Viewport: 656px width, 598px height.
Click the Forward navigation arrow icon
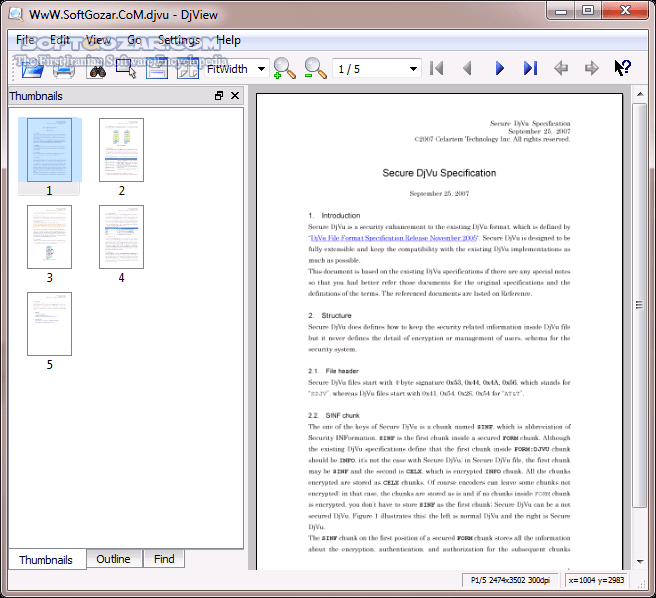tap(592, 68)
